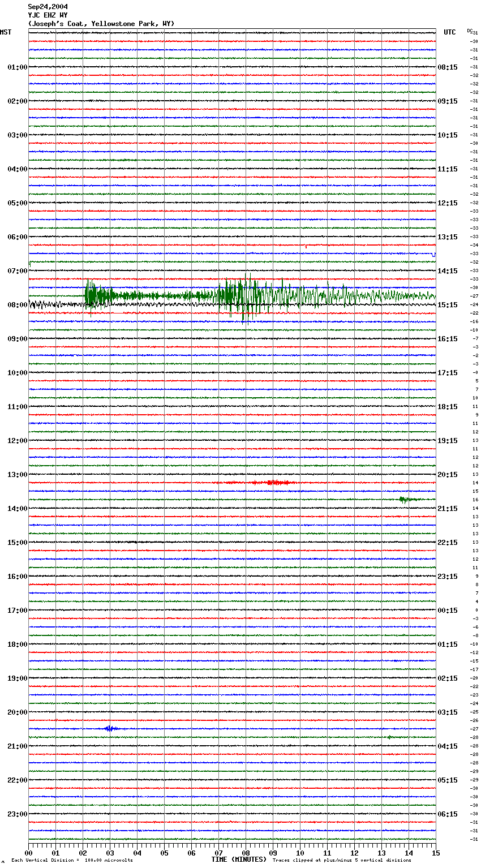Click the "DC" offset column header

click(x=469, y=31)
